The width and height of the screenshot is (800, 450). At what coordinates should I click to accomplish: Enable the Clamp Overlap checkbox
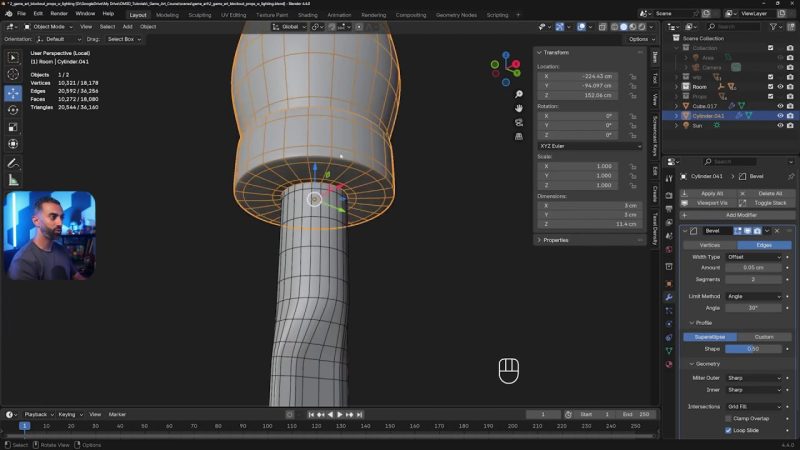pyautogui.click(x=729, y=418)
